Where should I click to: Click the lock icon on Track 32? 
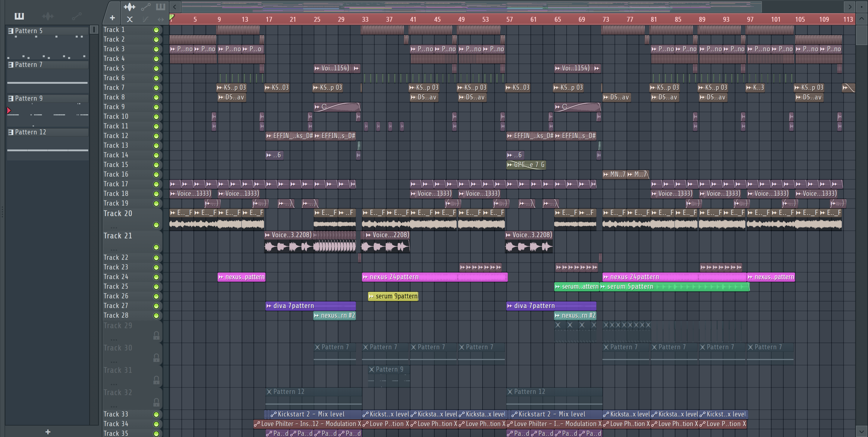[156, 402]
